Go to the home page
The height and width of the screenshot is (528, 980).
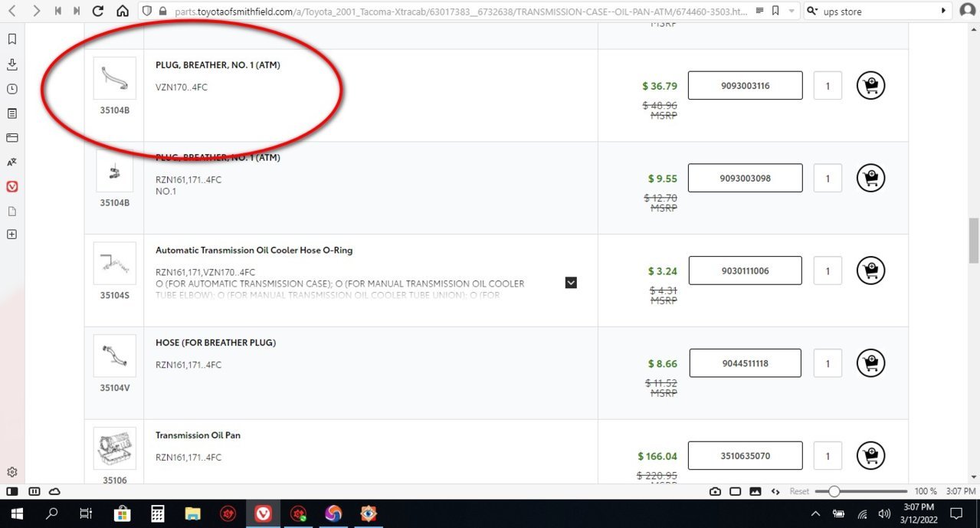click(123, 11)
